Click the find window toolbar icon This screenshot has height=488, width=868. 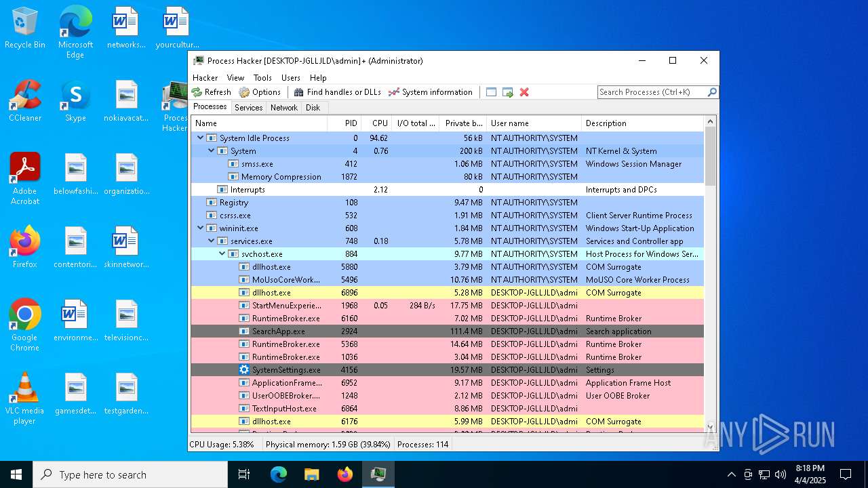tap(491, 92)
